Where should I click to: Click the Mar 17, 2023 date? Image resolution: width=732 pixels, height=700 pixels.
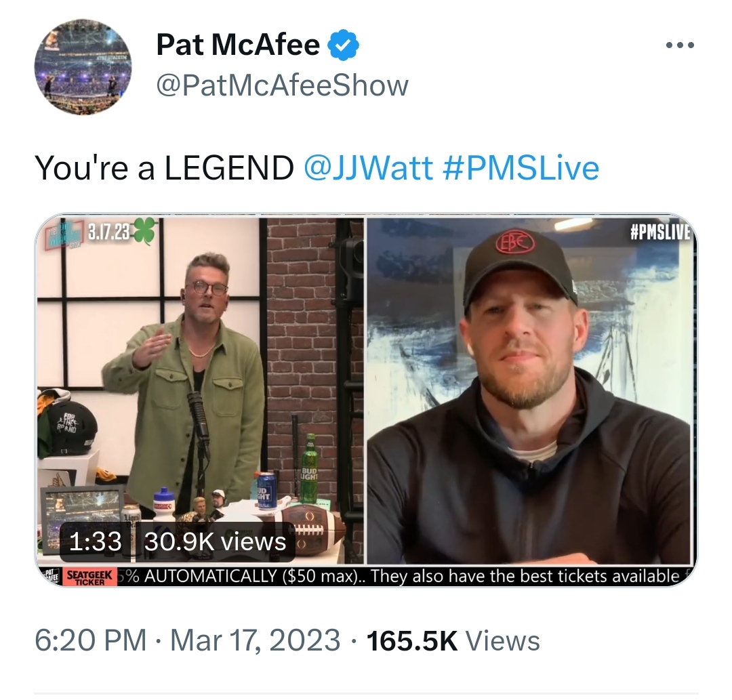click(x=256, y=640)
